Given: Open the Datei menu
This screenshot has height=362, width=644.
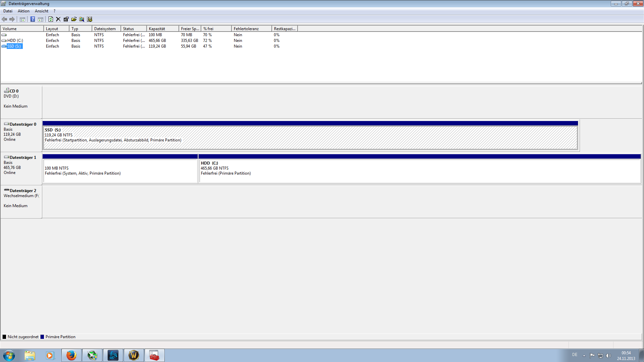Looking at the screenshot, I should pyautogui.click(x=8, y=11).
